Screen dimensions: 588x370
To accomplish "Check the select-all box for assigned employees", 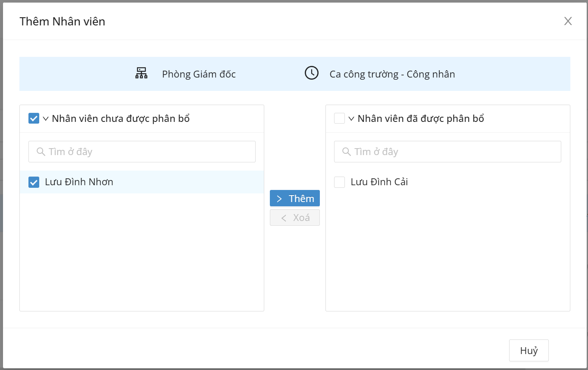I will [340, 118].
